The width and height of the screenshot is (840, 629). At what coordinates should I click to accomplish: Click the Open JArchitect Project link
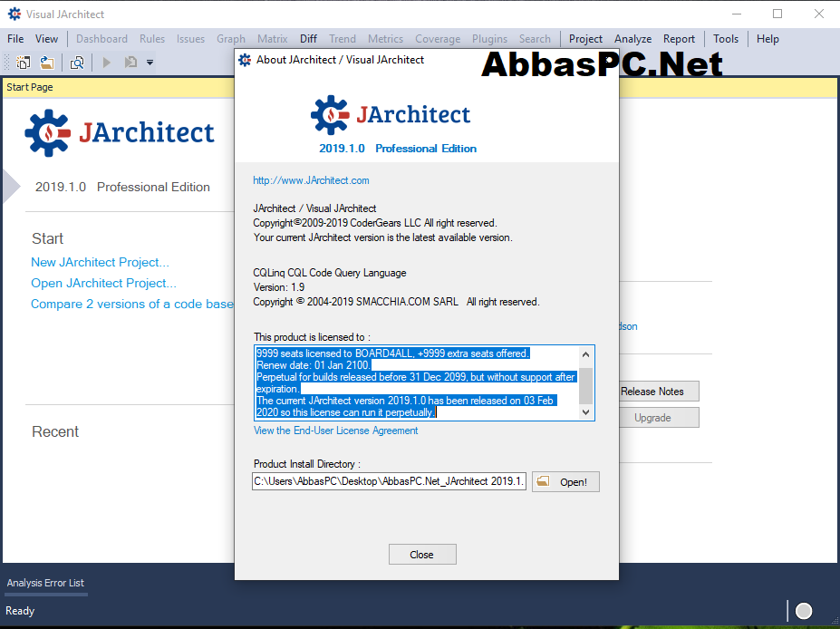click(x=103, y=284)
